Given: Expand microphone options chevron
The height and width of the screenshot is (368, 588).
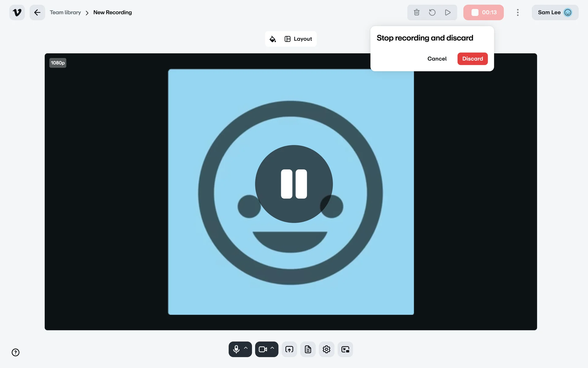Looking at the screenshot, I should pos(246,348).
